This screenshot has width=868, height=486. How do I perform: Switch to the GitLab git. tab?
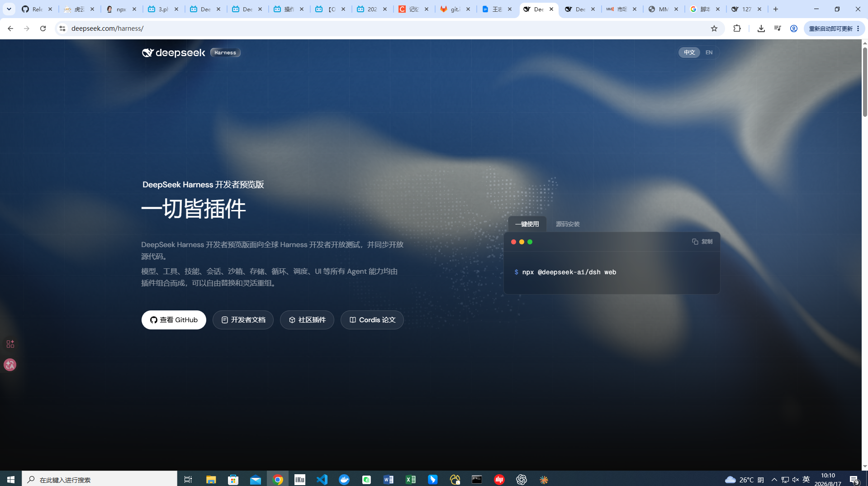455,9
